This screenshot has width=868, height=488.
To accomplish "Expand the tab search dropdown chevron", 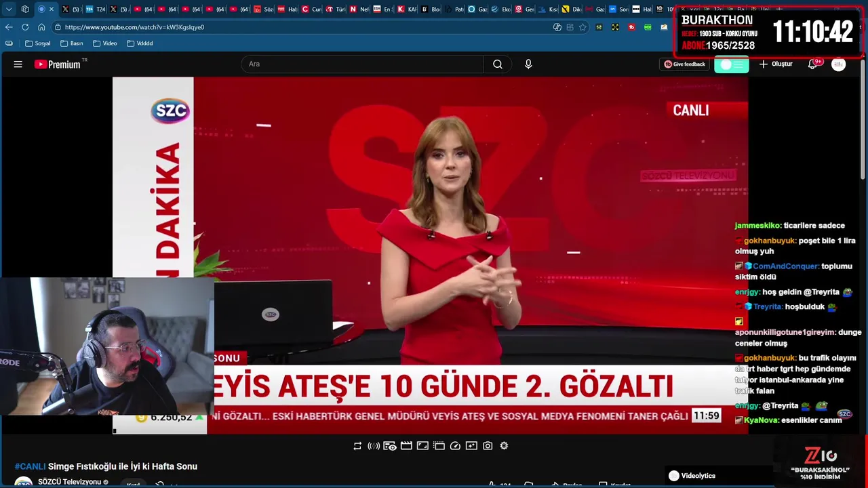I will click(9, 9).
